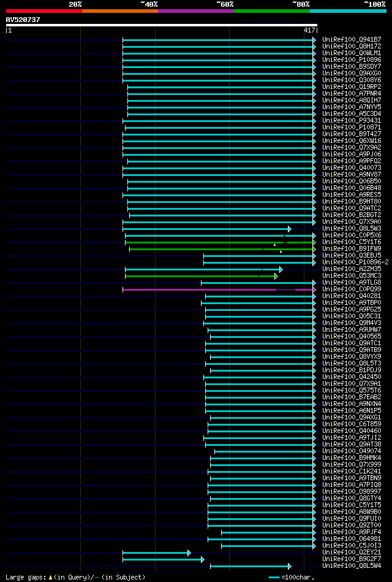Click the 100char scale bar in the legend

tap(274, 578)
